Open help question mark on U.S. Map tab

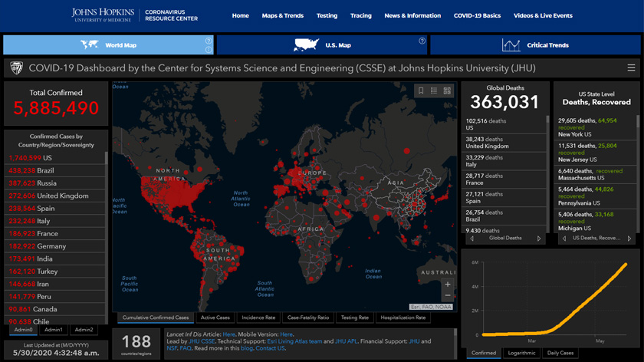point(422,41)
